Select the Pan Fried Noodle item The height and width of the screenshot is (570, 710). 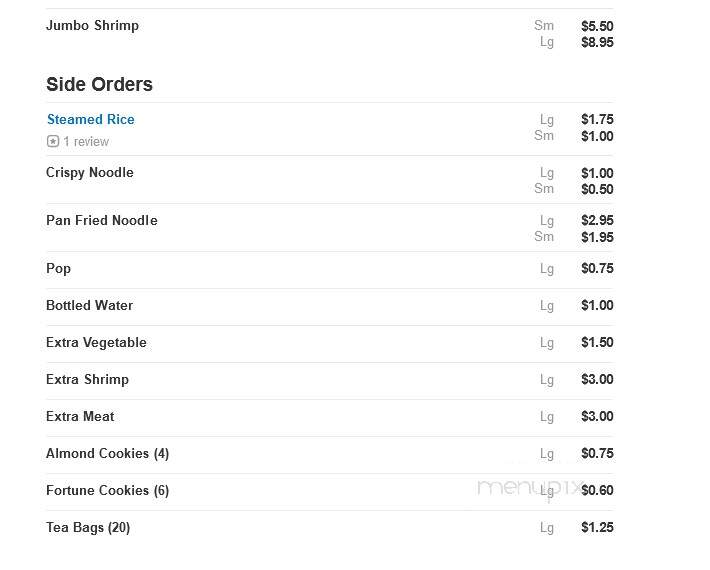[102, 220]
